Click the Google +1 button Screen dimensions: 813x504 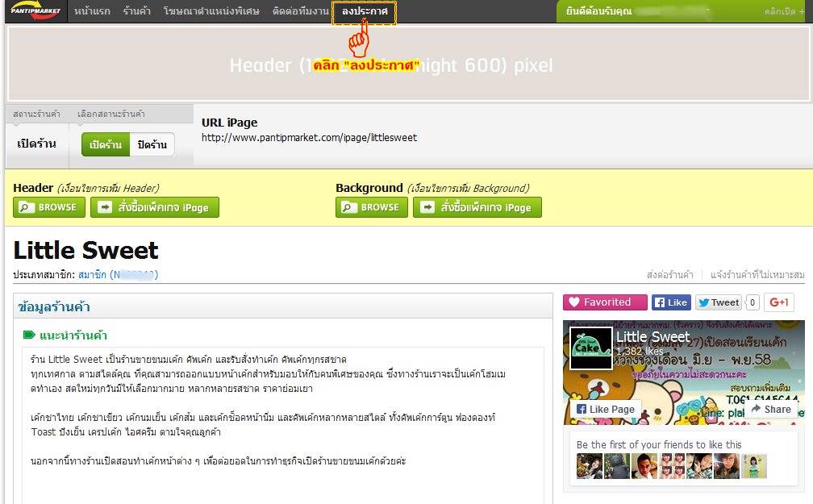(779, 302)
